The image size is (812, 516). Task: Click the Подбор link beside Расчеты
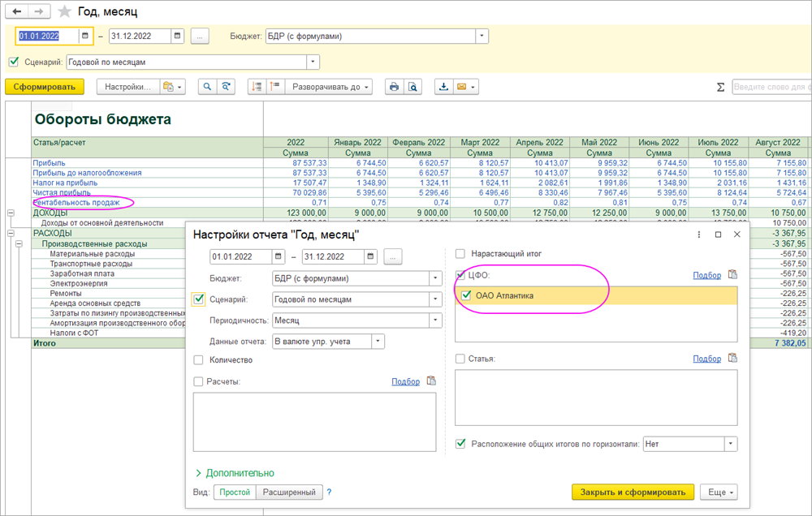click(405, 381)
